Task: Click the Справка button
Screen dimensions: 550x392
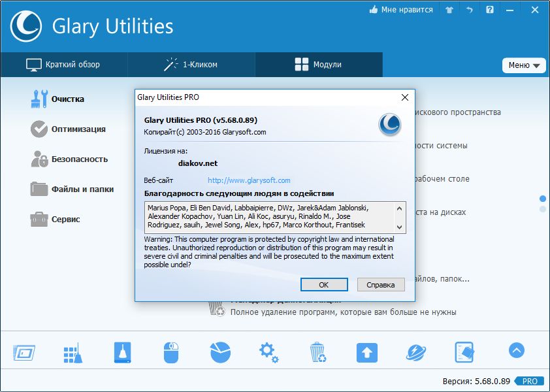Action: [381, 285]
